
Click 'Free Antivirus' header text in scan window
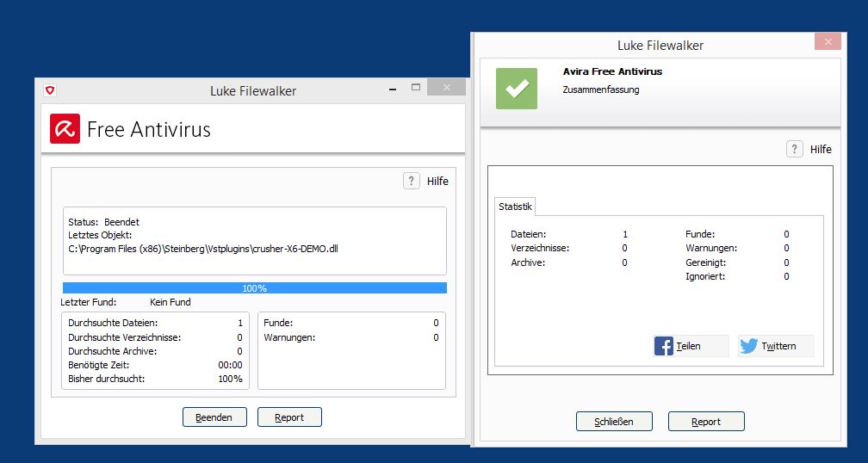point(149,129)
